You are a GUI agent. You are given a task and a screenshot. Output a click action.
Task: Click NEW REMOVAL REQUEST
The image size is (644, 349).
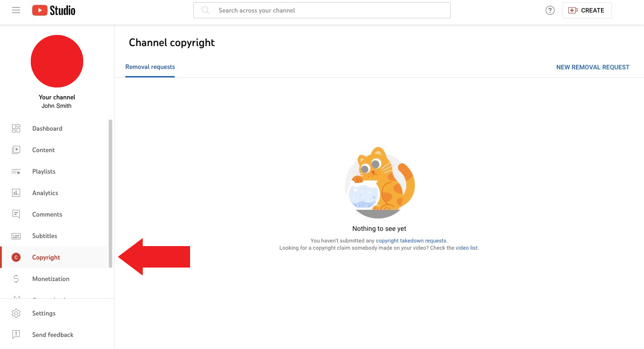click(593, 67)
